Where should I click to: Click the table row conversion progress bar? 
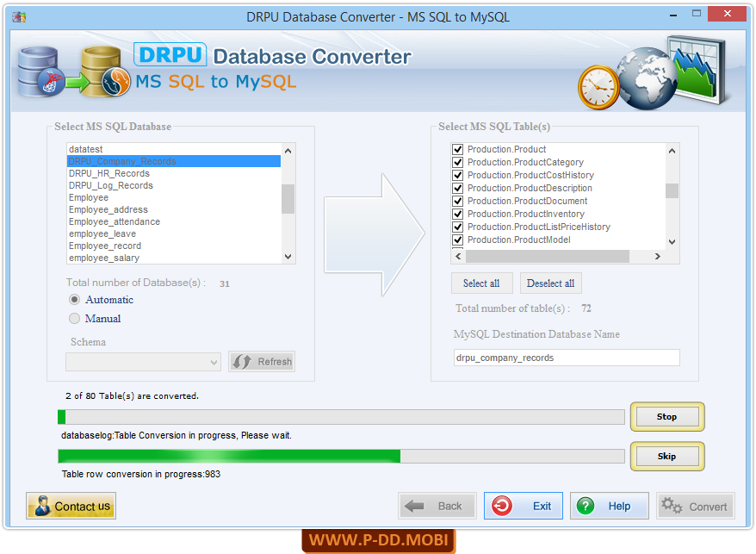(x=341, y=456)
